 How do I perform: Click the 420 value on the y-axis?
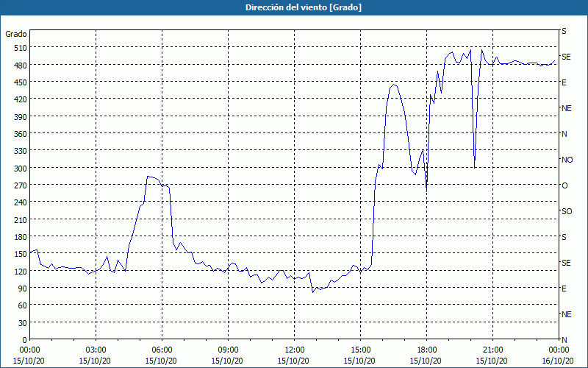point(19,99)
